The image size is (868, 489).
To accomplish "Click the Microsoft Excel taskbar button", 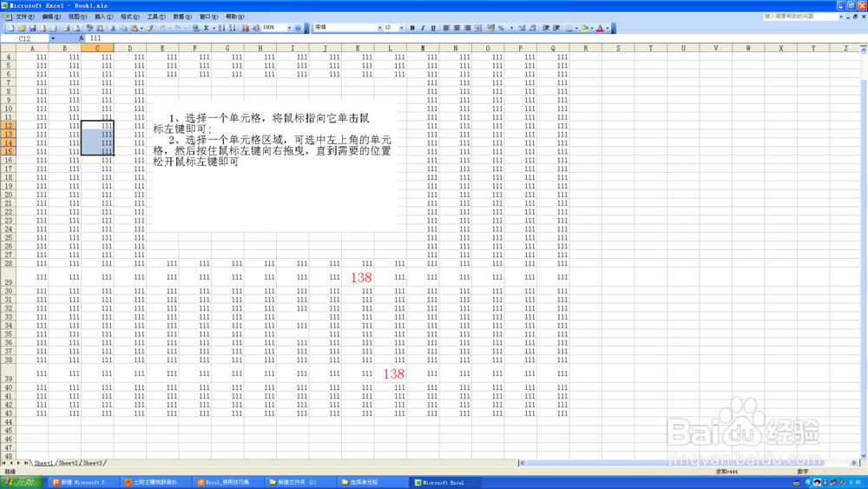I will [x=445, y=482].
